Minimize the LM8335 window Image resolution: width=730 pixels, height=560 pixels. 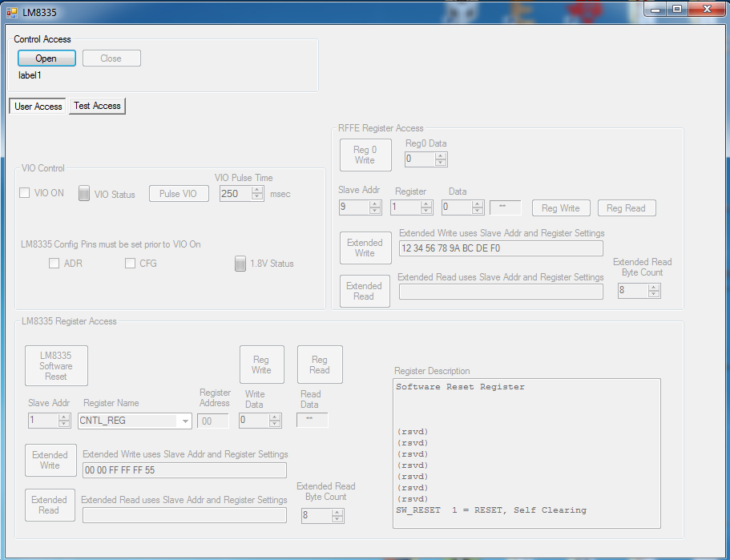pyautogui.click(x=655, y=10)
